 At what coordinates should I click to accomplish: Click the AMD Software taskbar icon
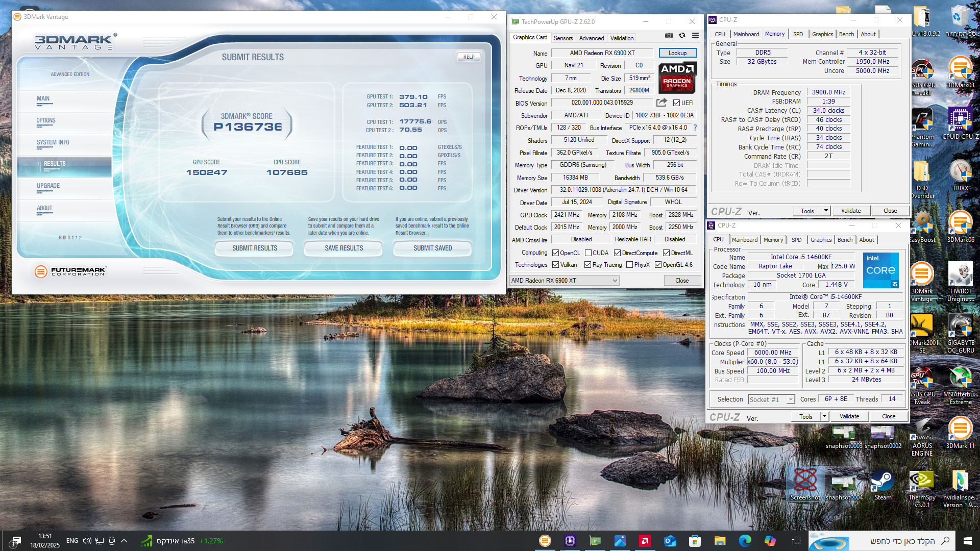[645, 541]
